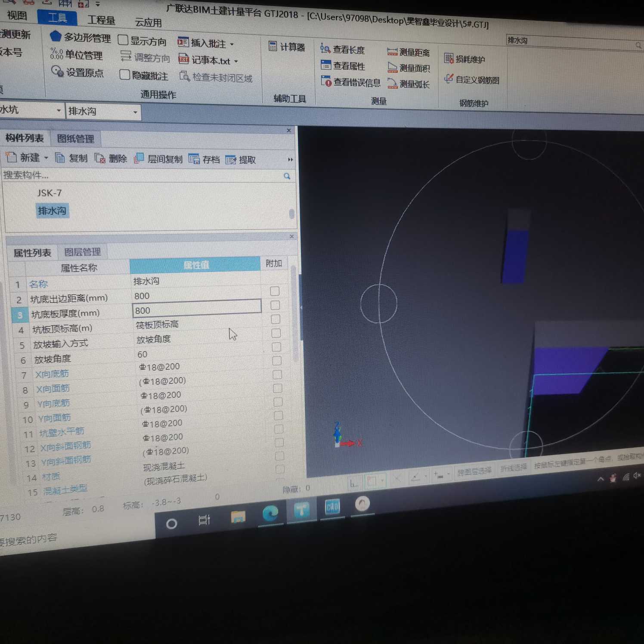Click the Windows Task View taskbar icon
Image resolution: width=644 pixels, height=644 pixels.
[204, 520]
